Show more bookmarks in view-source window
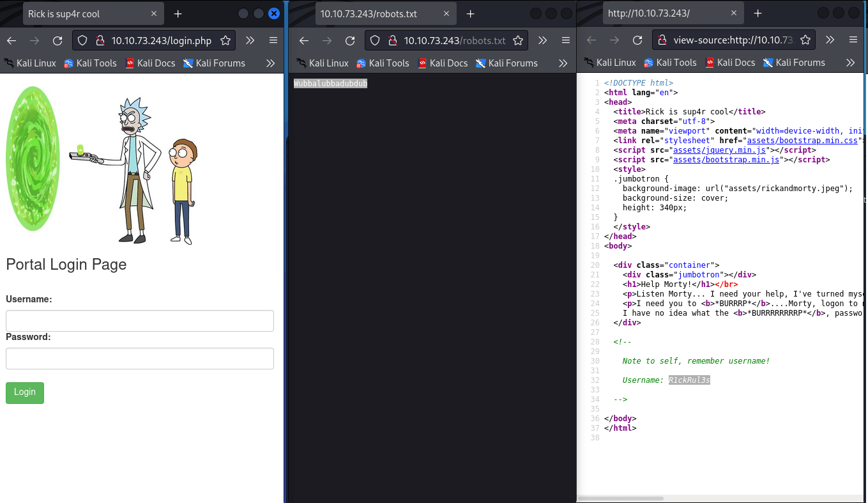The width and height of the screenshot is (868, 503). pyautogui.click(x=850, y=62)
